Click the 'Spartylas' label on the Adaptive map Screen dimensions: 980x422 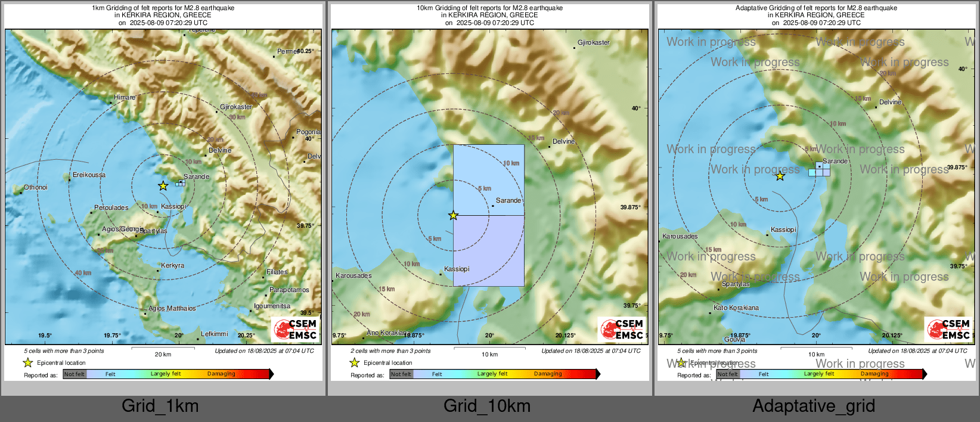point(736,284)
